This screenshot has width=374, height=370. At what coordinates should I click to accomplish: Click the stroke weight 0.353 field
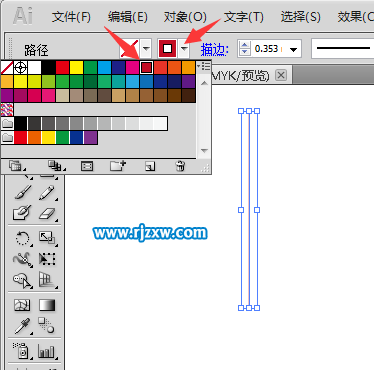click(x=268, y=49)
